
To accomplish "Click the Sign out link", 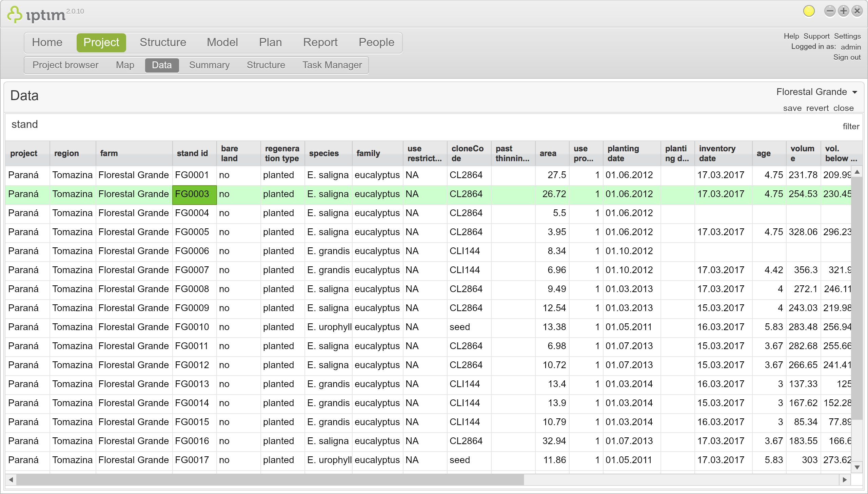I will (x=847, y=57).
